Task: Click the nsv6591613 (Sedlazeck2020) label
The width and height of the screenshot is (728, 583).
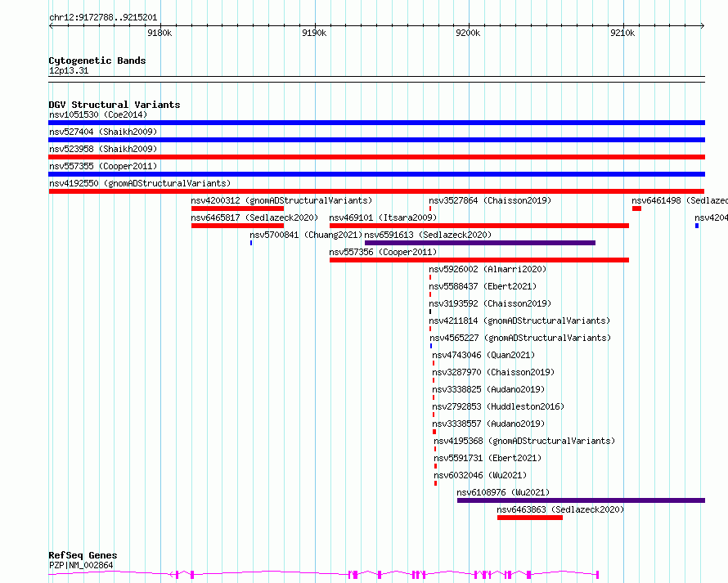Action: click(x=428, y=235)
